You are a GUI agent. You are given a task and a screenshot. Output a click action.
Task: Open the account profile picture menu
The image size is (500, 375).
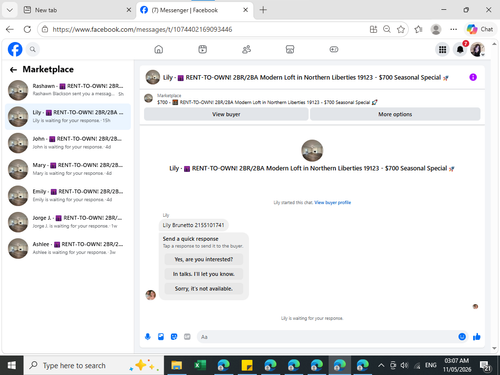[x=477, y=49]
